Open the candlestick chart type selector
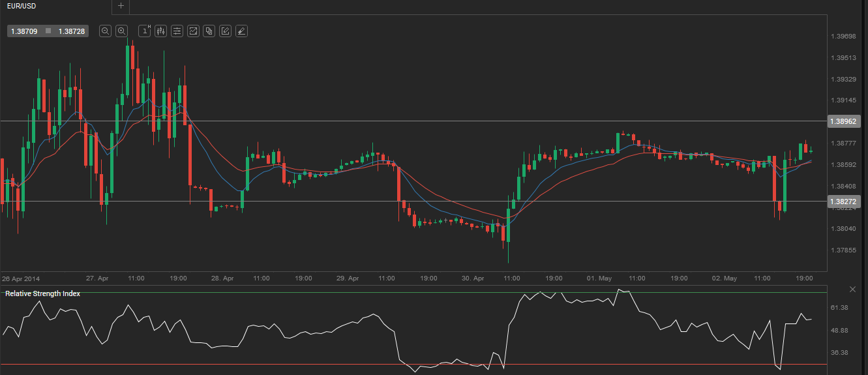The image size is (868, 375). coord(160,31)
